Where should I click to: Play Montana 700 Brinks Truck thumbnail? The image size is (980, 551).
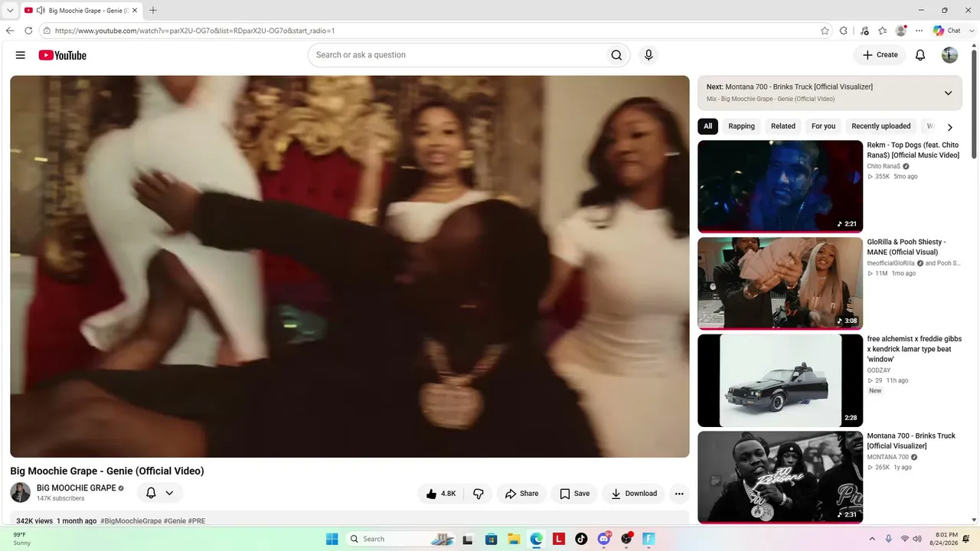[780, 478]
